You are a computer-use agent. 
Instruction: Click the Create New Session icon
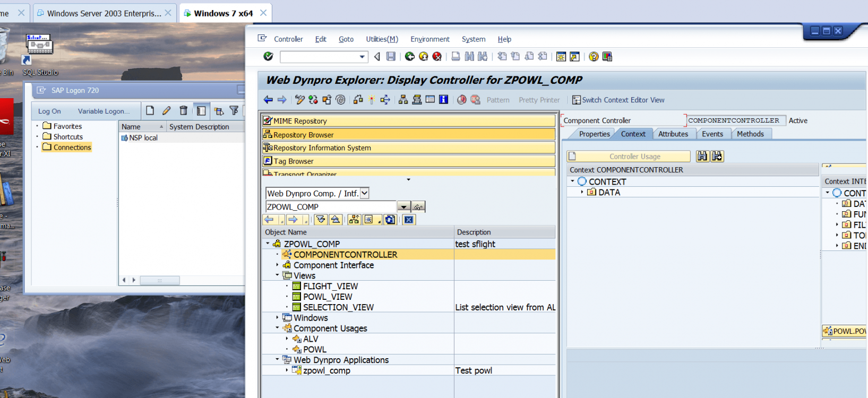(561, 56)
